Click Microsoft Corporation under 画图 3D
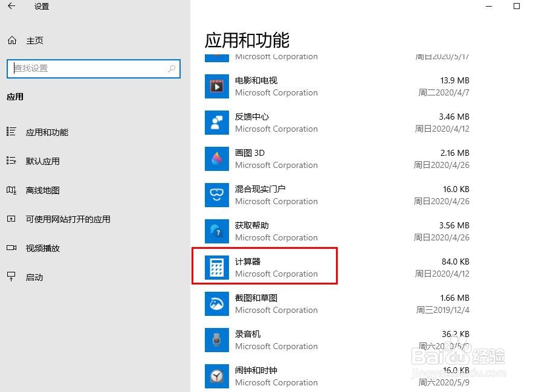Viewport: 536px width, 392px height. click(x=276, y=165)
